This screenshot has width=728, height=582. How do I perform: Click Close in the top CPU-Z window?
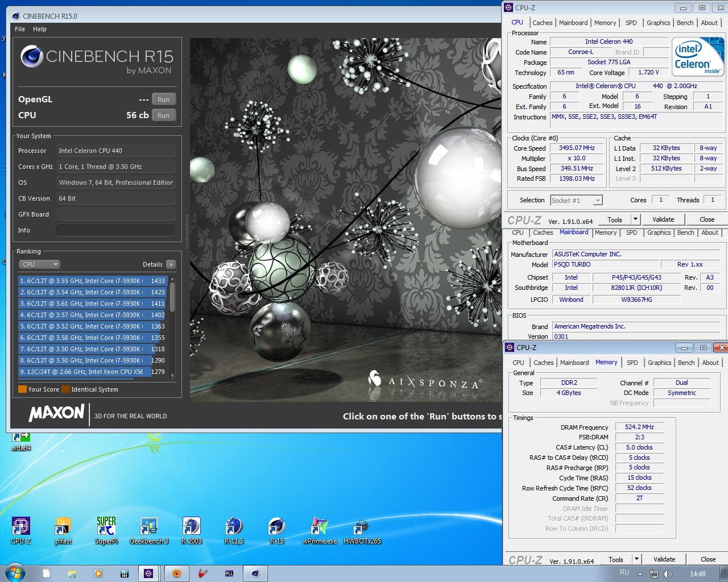click(x=707, y=219)
